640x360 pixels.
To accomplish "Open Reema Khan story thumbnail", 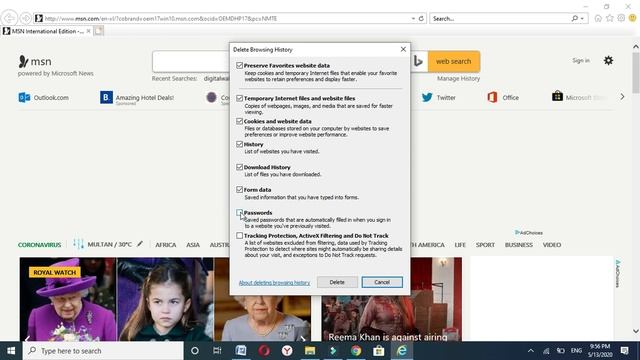I will (391, 299).
